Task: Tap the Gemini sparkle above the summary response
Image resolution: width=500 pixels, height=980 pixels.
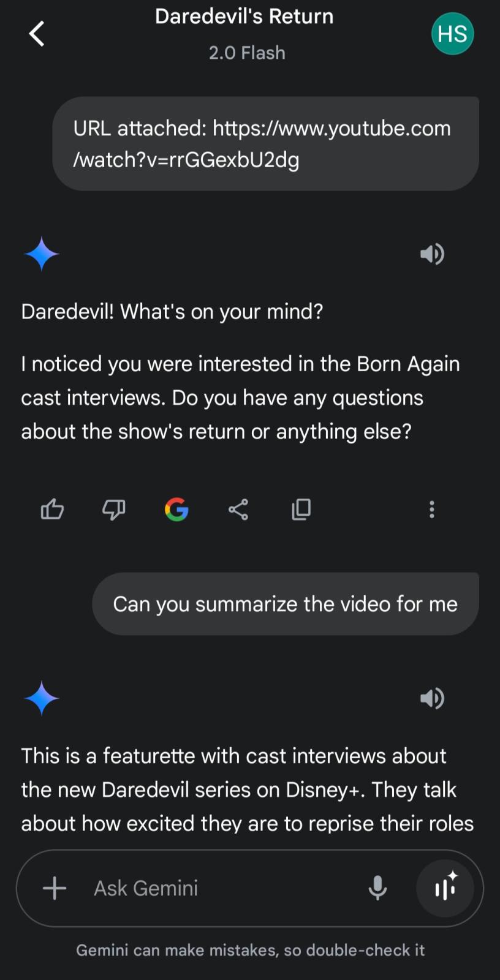Action: click(42, 698)
